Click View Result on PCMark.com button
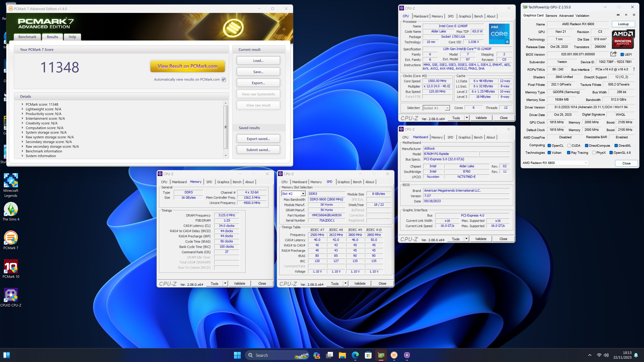The height and width of the screenshot is (362, 644). pyautogui.click(x=188, y=66)
